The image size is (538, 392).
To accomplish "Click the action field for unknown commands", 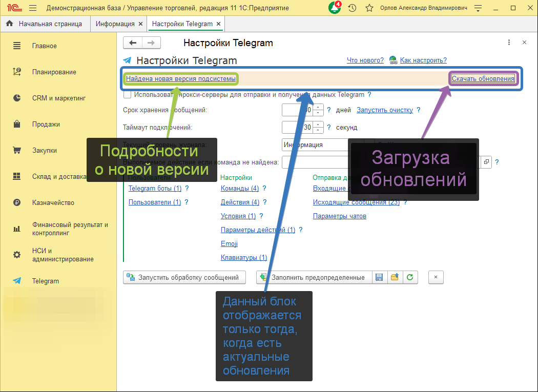I will 359,162.
